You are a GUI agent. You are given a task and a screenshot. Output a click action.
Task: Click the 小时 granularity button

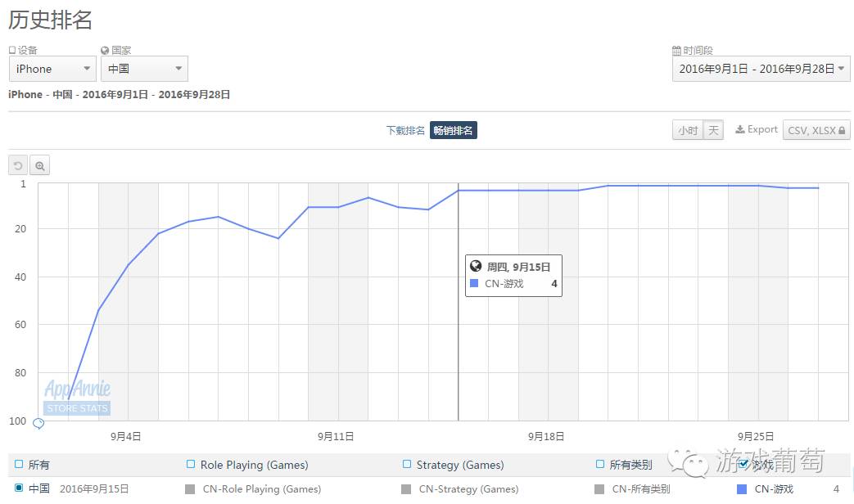[x=687, y=130]
